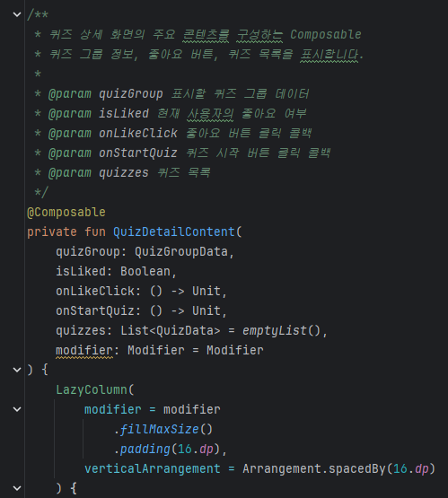Click 'isLiked' parameter in function signature
The image size is (448, 498).
81,271
